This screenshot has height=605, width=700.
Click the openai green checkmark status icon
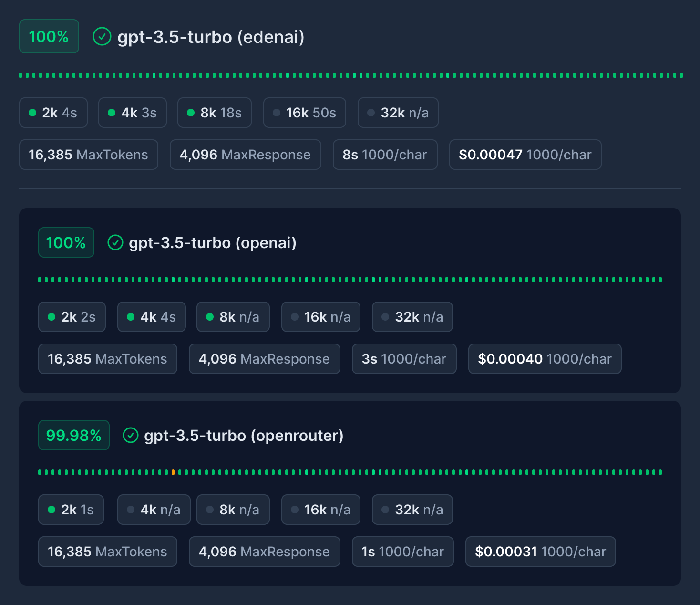coord(115,242)
